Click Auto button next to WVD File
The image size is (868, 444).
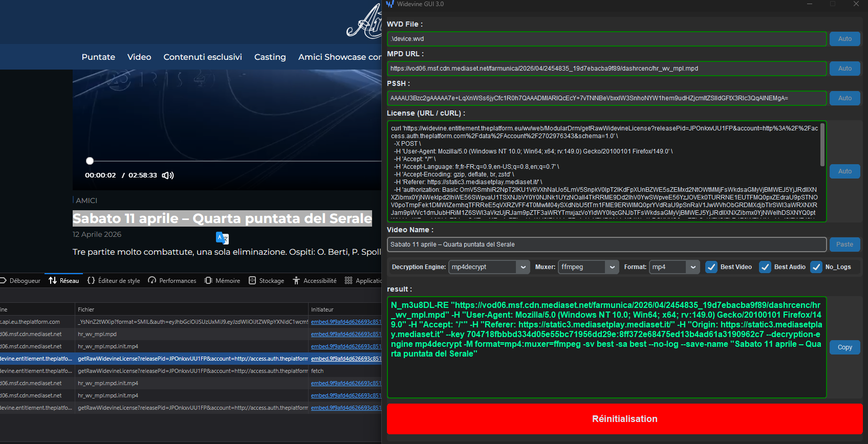click(845, 39)
